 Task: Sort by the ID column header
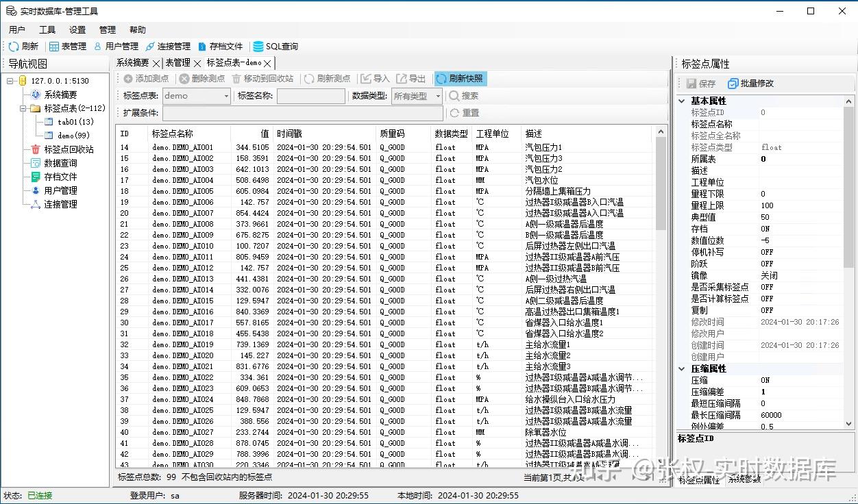[132, 134]
